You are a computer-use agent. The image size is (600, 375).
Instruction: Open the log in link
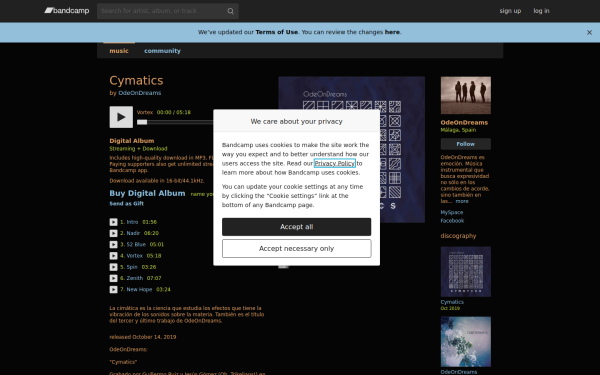(x=541, y=11)
